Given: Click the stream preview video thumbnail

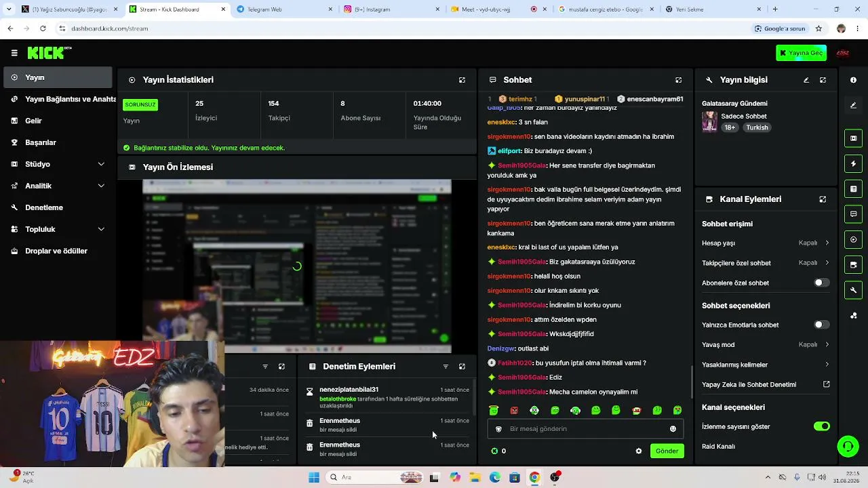Looking at the screenshot, I should tap(297, 266).
